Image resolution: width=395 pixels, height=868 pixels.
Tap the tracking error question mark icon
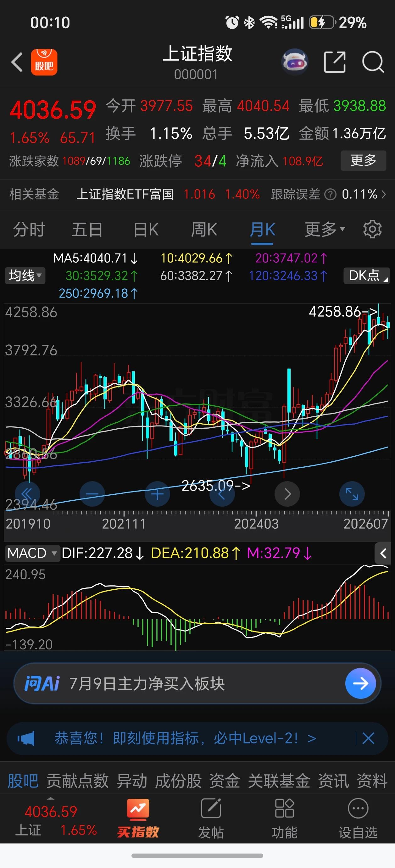(x=330, y=194)
